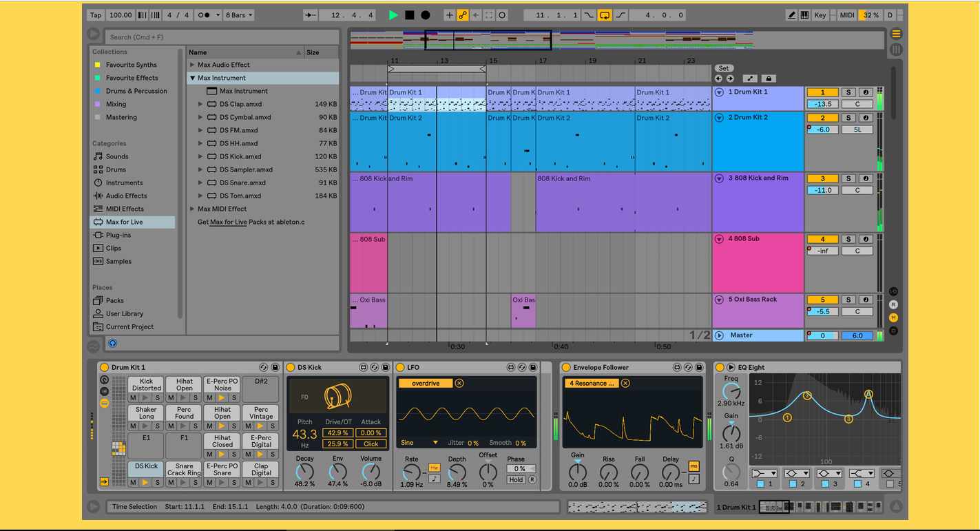980x531 pixels.
Task: Click the Hold button in the LFO
Action: [516, 479]
